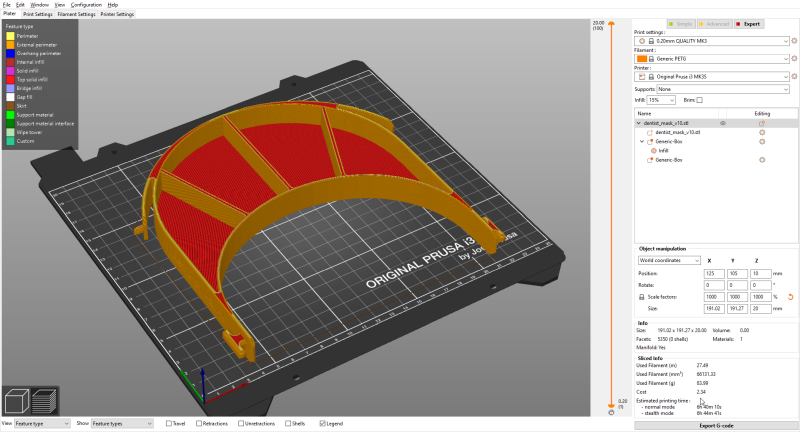Viewport: 800px width, 432px height.
Task: Open print settings gear next to 0.20mm QUALITY MK3
Action: [794, 41]
